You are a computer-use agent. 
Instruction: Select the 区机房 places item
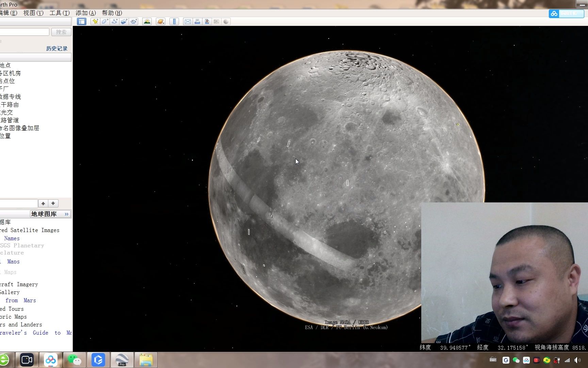point(11,73)
